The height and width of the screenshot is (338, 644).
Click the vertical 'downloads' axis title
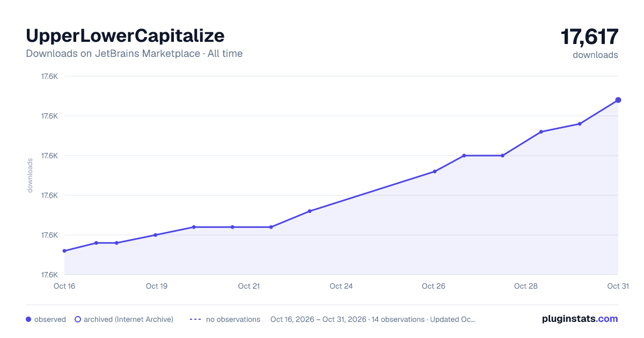tap(30, 175)
